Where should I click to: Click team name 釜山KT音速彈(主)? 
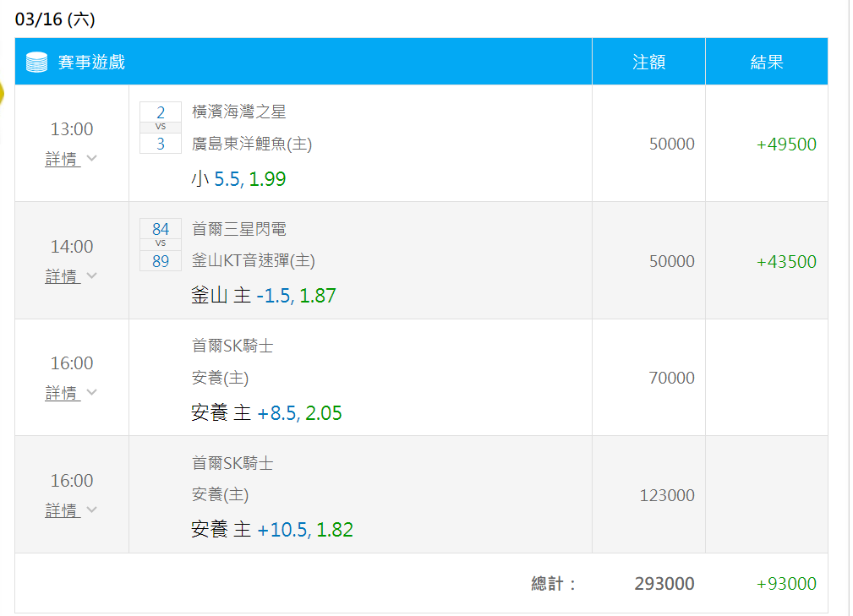click(254, 260)
